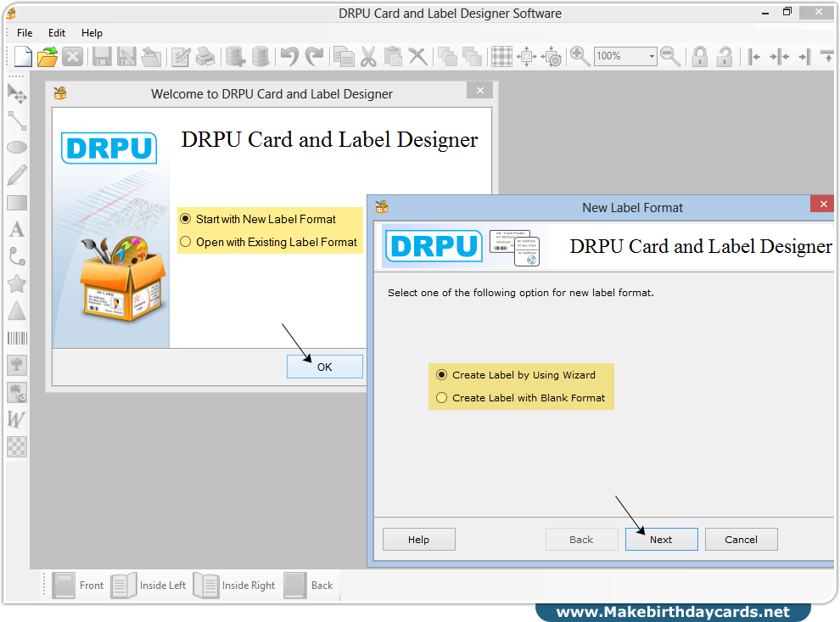Select the Rectangle shape tool
Image resolution: width=840 pixels, height=622 pixels.
17,203
